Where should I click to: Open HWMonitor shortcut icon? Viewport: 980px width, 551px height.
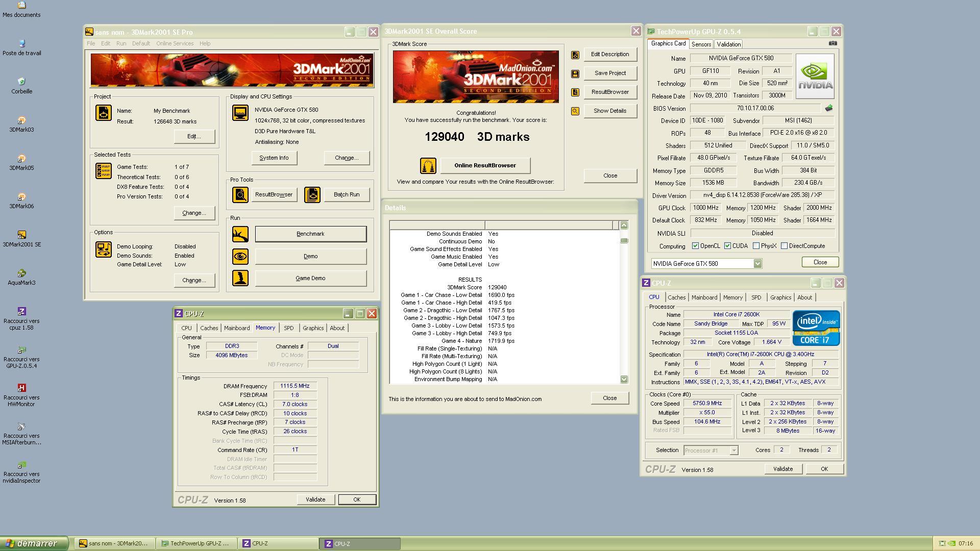21,395
